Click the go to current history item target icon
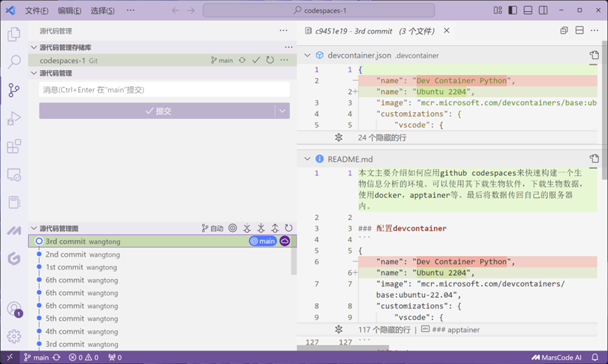The height and width of the screenshot is (364, 608). [x=232, y=228]
